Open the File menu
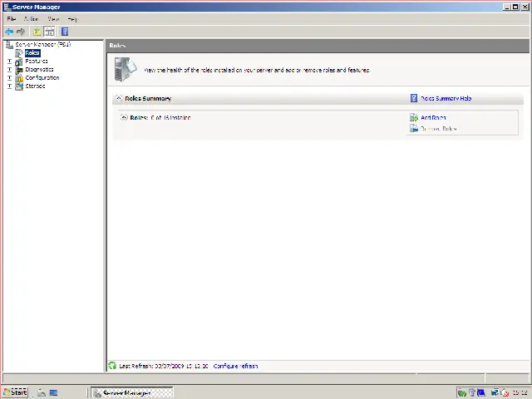The width and height of the screenshot is (532, 399). (11, 19)
